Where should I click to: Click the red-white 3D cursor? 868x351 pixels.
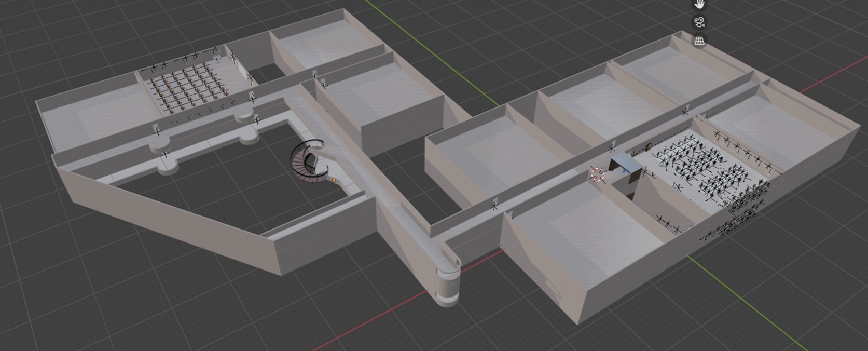[x=599, y=174]
